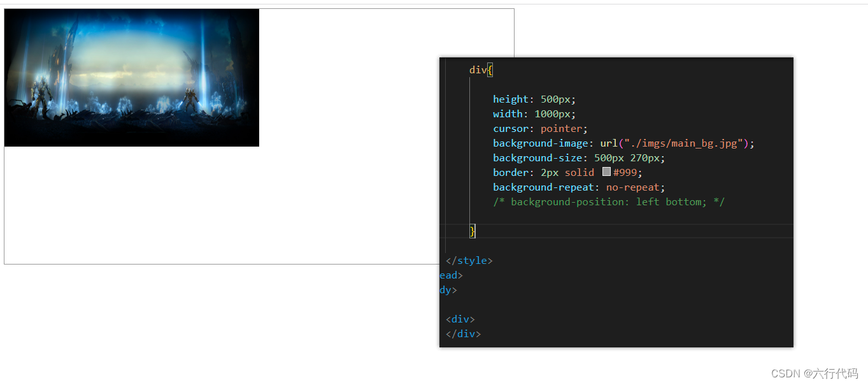Click the #999 color swatch in border line
868x385 pixels.
coord(606,172)
